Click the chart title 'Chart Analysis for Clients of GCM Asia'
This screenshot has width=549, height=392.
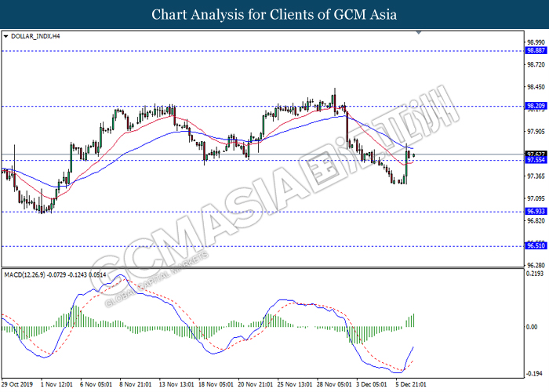pos(274,14)
